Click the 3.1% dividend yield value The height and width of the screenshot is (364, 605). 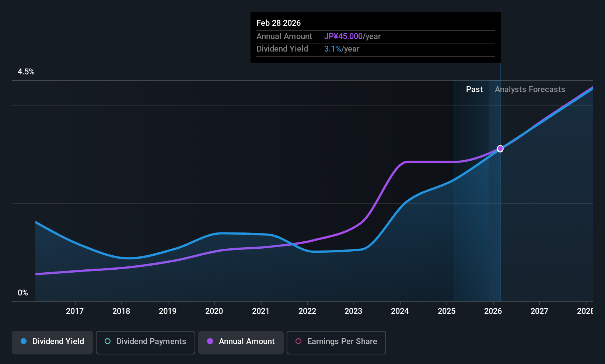click(333, 49)
